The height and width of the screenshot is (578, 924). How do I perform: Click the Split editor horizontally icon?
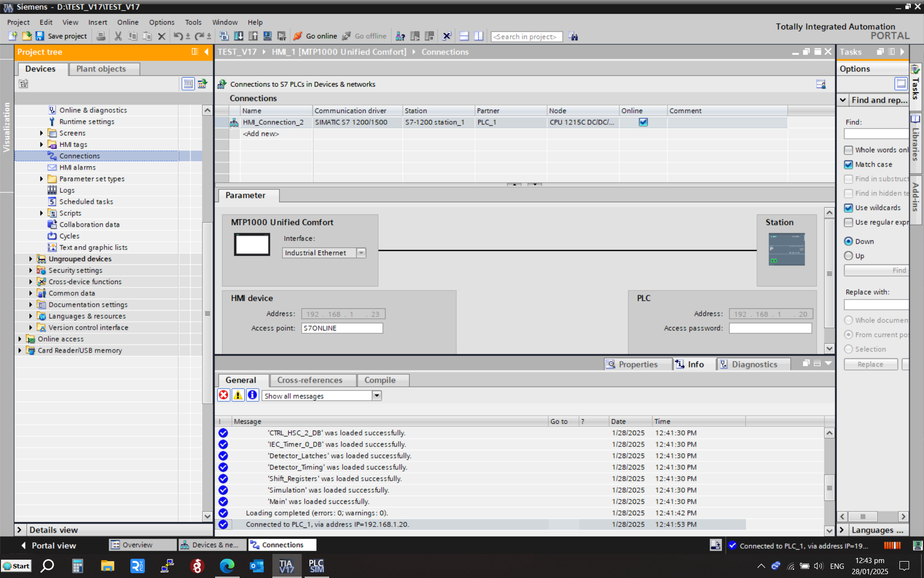tap(464, 36)
